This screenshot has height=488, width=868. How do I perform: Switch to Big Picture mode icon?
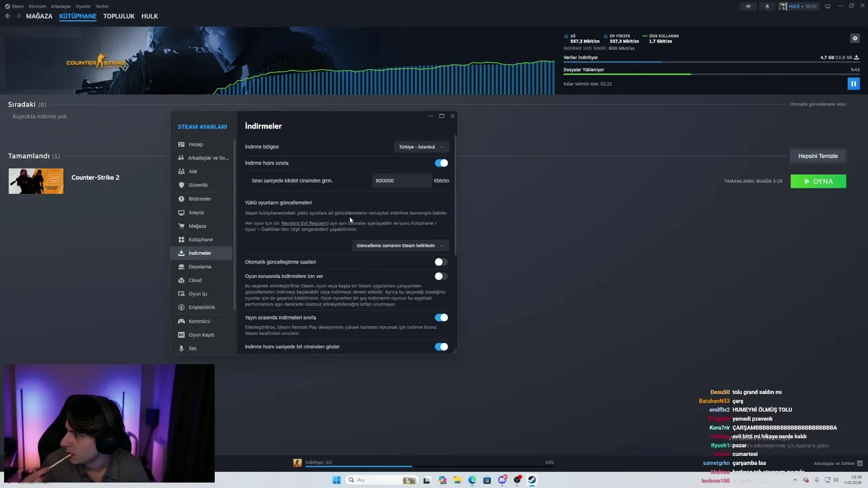827,6
